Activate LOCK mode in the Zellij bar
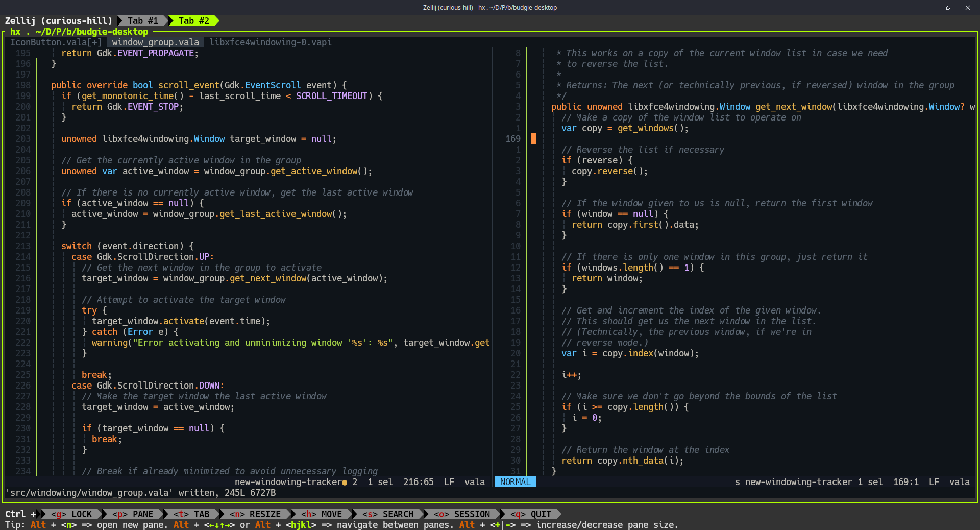Screen dimensions: 980x530 [x=72, y=514]
